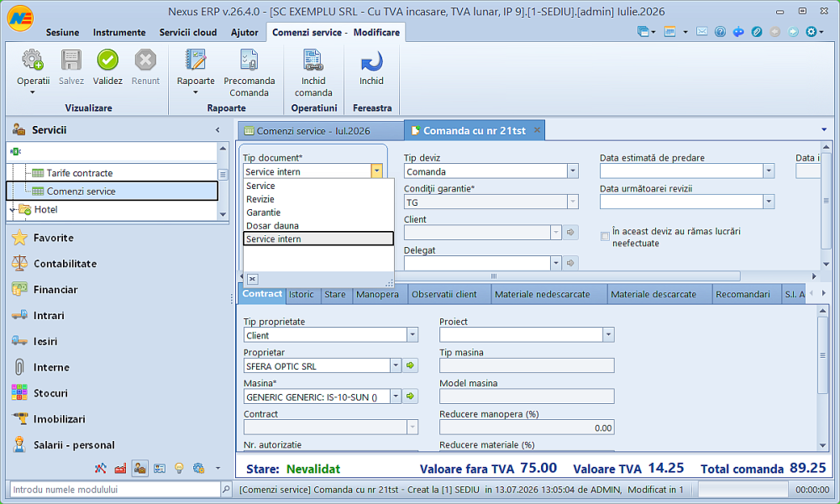Click the forward navigation arrow icon
Screen dimensions: 840x504
coord(793,32)
